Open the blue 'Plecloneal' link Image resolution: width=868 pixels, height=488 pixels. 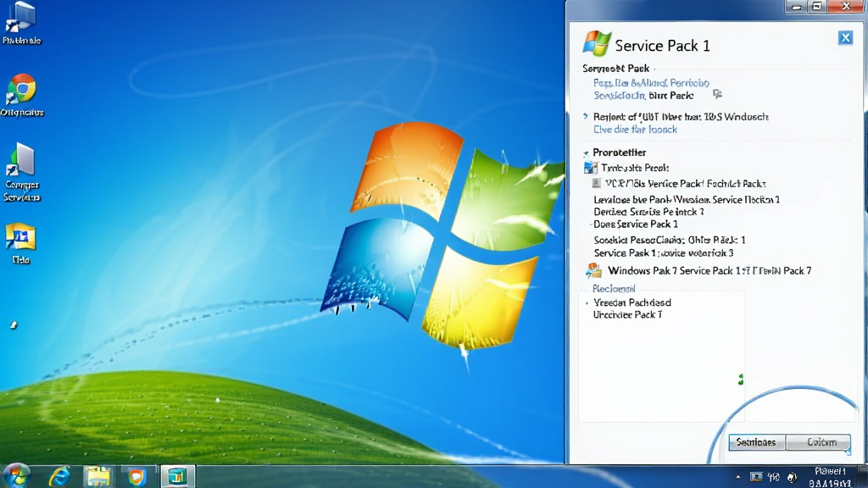[x=614, y=288]
